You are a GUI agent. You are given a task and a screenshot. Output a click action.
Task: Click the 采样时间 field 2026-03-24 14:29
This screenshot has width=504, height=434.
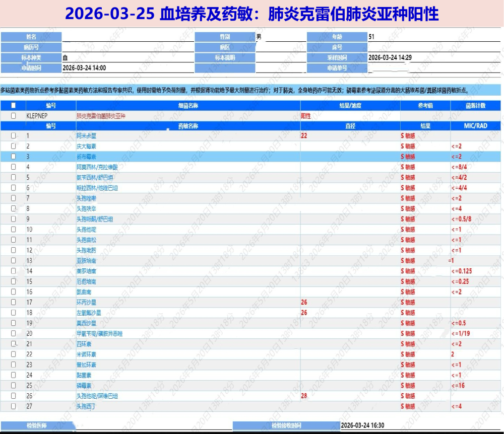434,58
